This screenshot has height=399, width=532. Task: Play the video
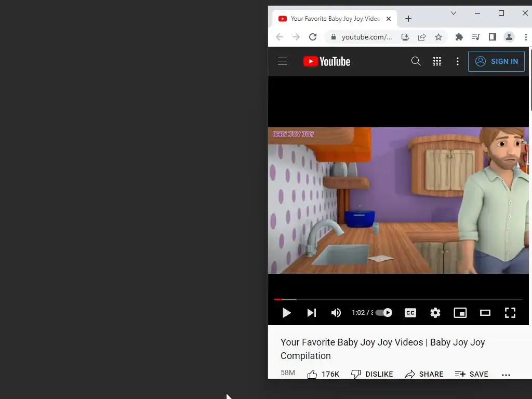(287, 313)
